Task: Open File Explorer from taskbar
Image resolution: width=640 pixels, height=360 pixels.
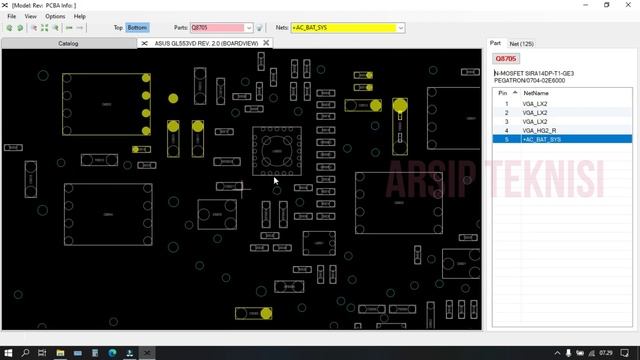Action: [60, 353]
